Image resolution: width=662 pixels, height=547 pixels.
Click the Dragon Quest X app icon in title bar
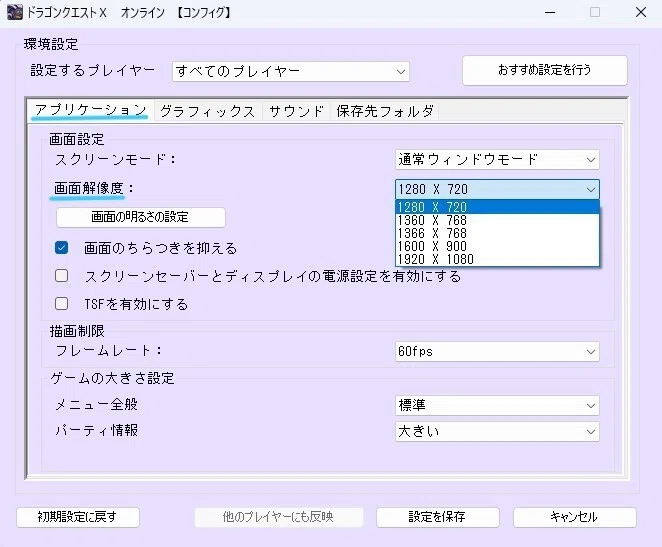[x=15, y=12]
